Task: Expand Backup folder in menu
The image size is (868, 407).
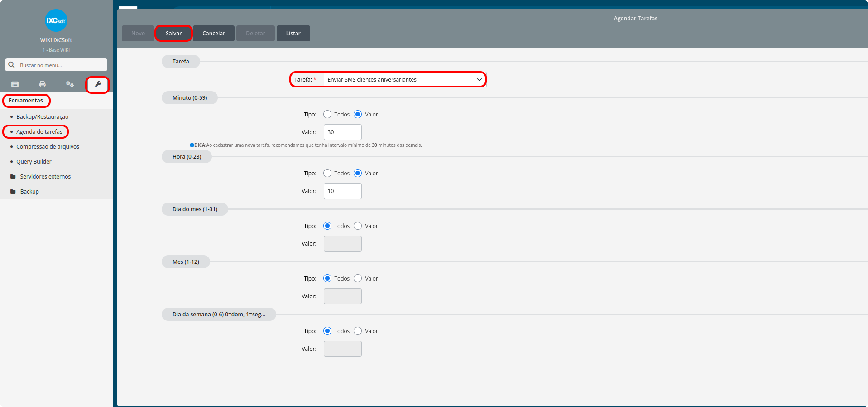Action: click(x=29, y=191)
